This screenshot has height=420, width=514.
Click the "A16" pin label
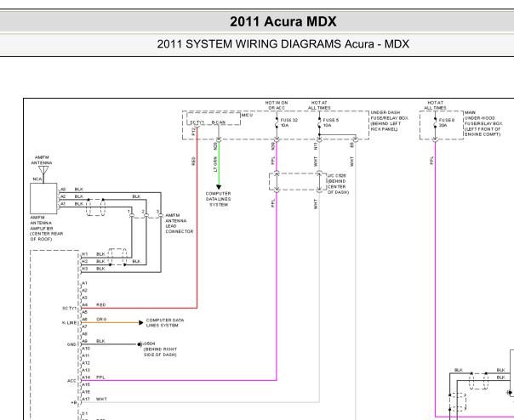86,392
